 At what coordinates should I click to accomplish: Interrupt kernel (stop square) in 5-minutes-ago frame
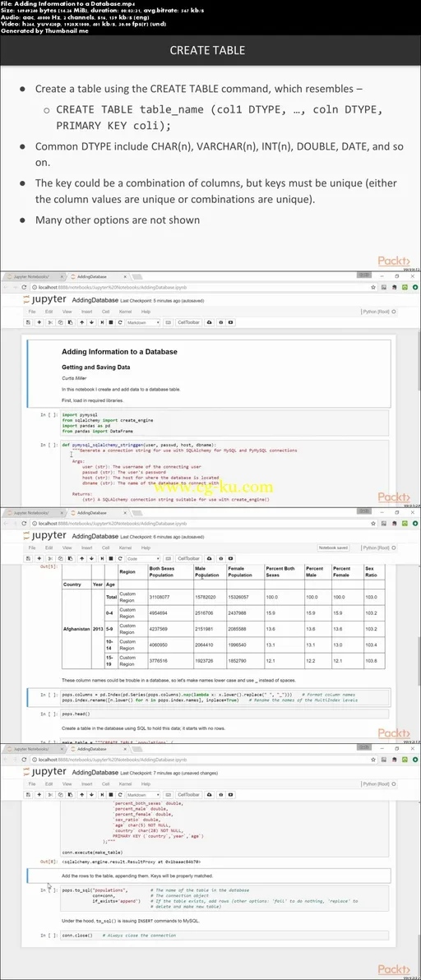click(110, 322)
